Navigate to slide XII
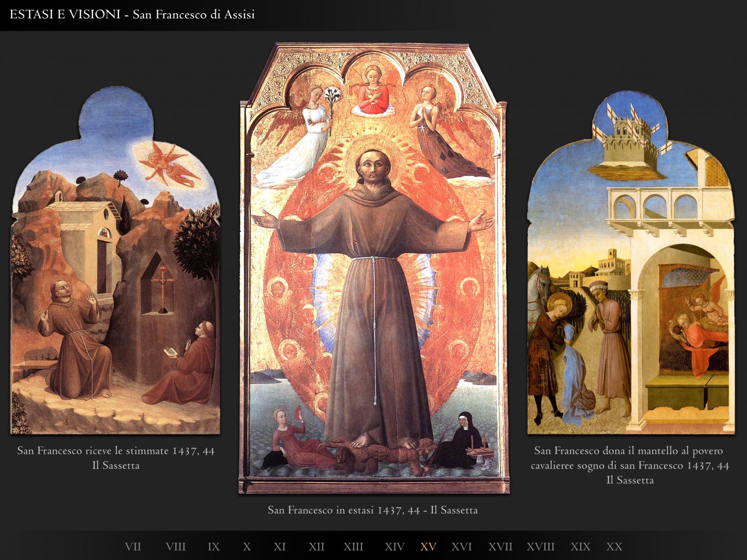 [317, 546]
